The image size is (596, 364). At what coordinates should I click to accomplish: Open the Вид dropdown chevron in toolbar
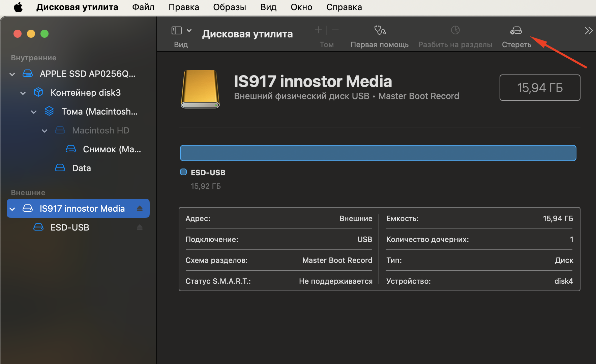[x=189, y=30]
